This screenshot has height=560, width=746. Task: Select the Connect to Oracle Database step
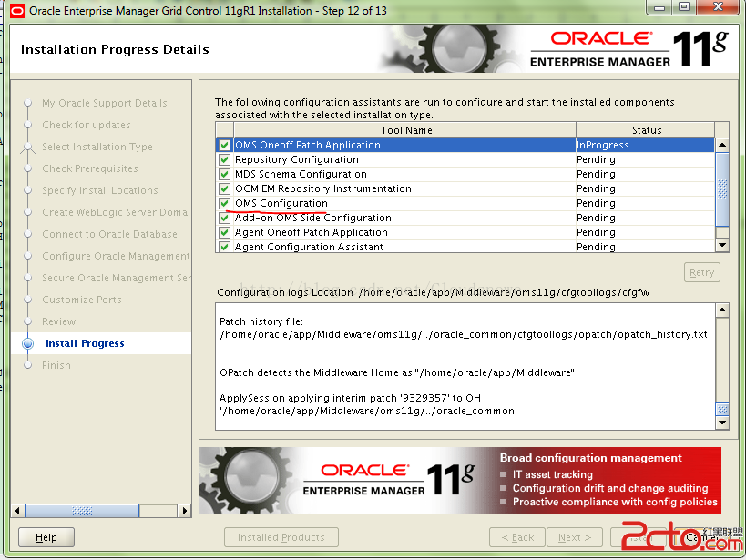tap(109, 235)
